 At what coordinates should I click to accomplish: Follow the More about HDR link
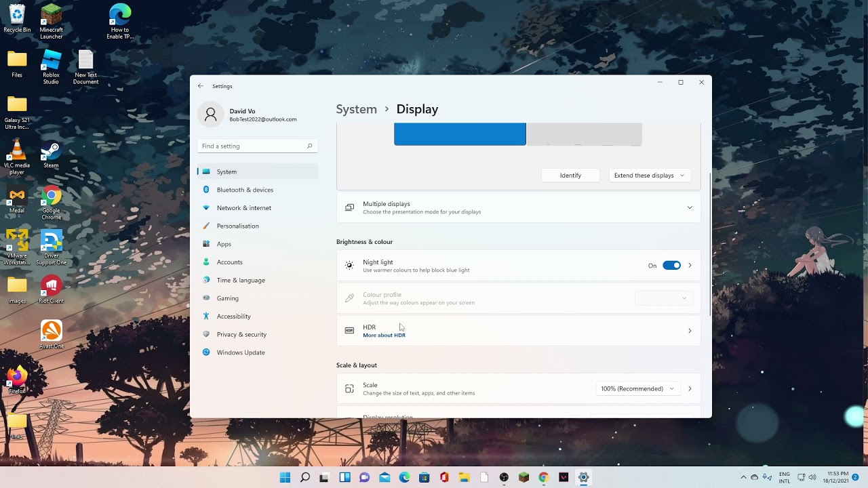(x=384, y=335)
